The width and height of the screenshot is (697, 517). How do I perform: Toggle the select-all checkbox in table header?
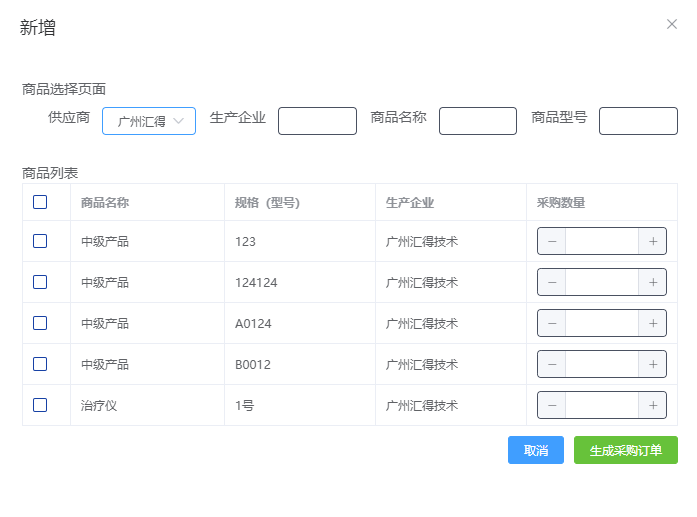coord(40,202)
